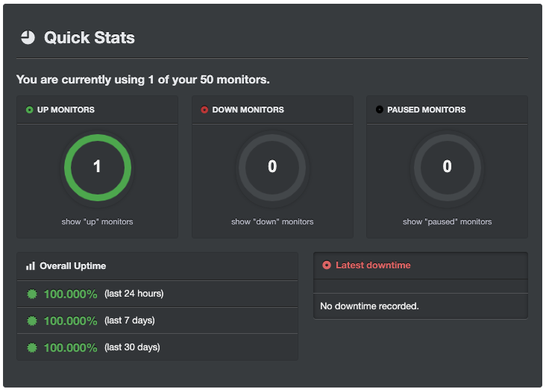This screenshot has height=392, width=546.
Task: Select the 100.000% last 30 days uptime value
Action: pyautogui.click(x=70, y=347)
